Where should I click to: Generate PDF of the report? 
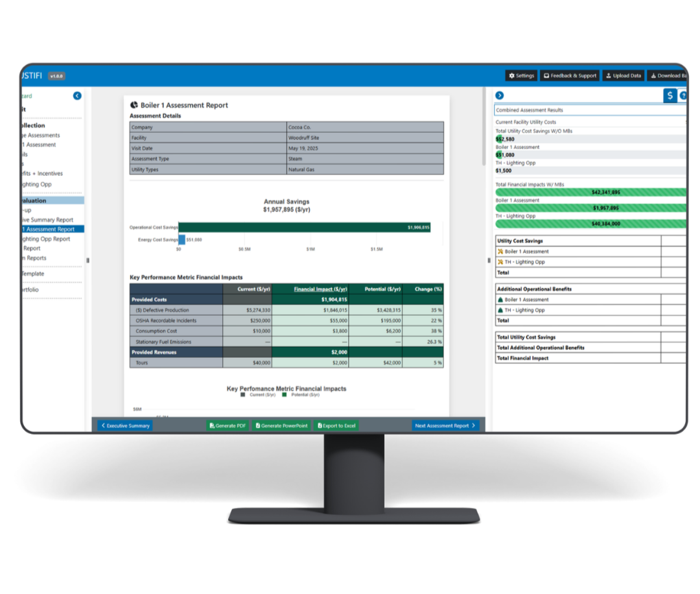click(227, 425)
